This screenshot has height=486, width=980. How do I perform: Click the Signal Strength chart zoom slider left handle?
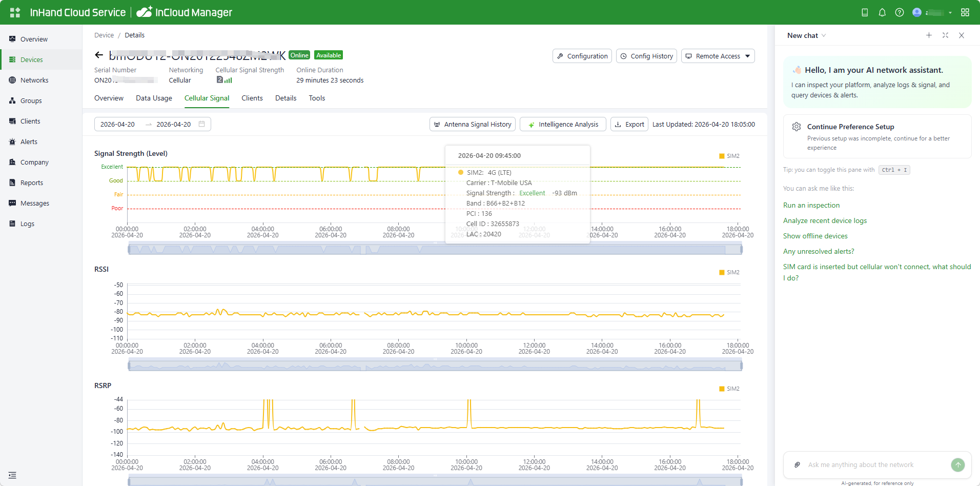(129, 250)
